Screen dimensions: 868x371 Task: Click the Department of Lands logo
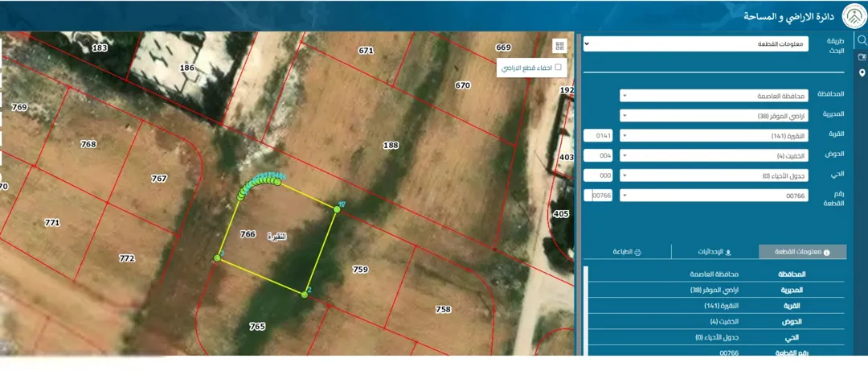coord(853,15)
